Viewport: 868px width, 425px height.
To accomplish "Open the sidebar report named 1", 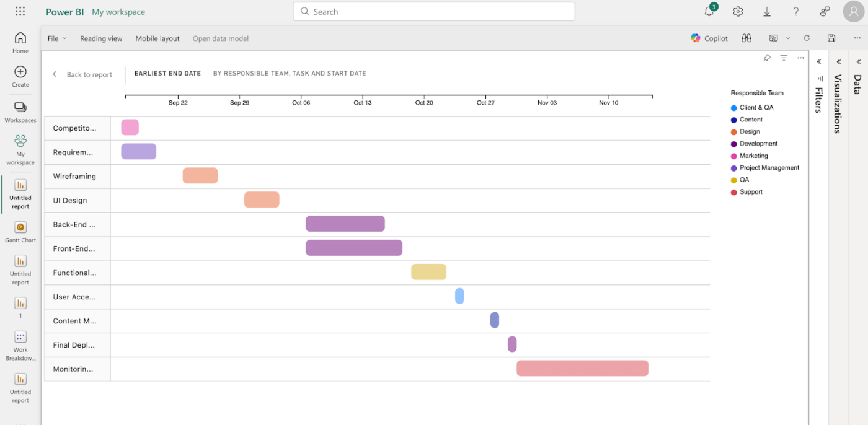I will 20,307.
